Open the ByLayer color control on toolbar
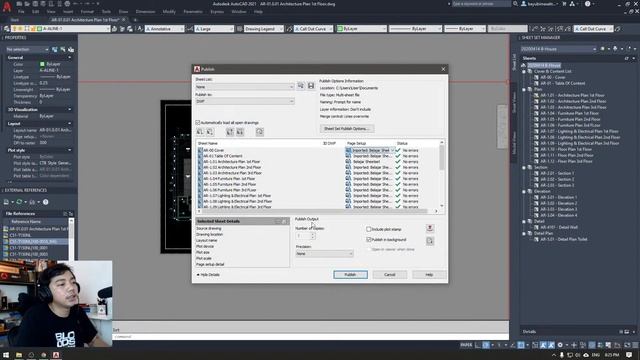The width and height of the screenshot is (640, 360). pos(362,29)
